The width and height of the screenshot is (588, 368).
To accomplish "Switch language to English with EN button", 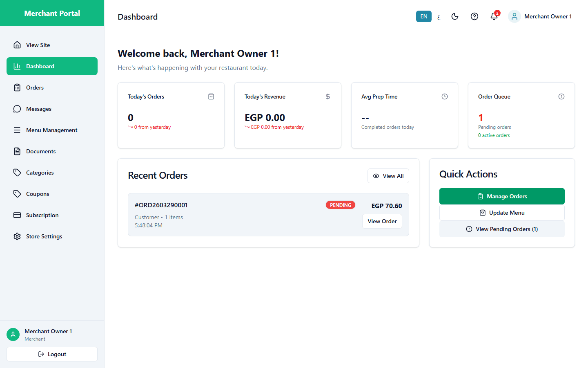I will pyautogui.click(x=424, y=16).
